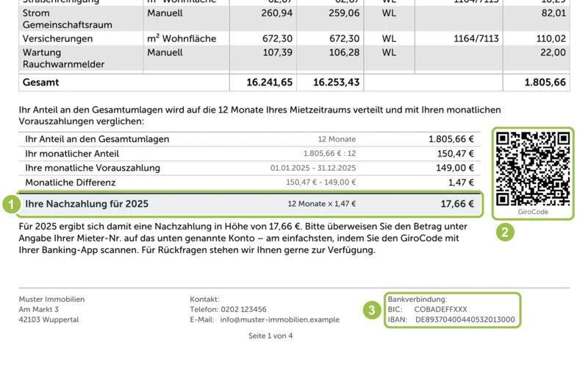The width and height of the screenshot is (588, 368).
Task: Click '1.805,66 €' in the Gesamtumlagen share row
Action: tap(451, 139)
